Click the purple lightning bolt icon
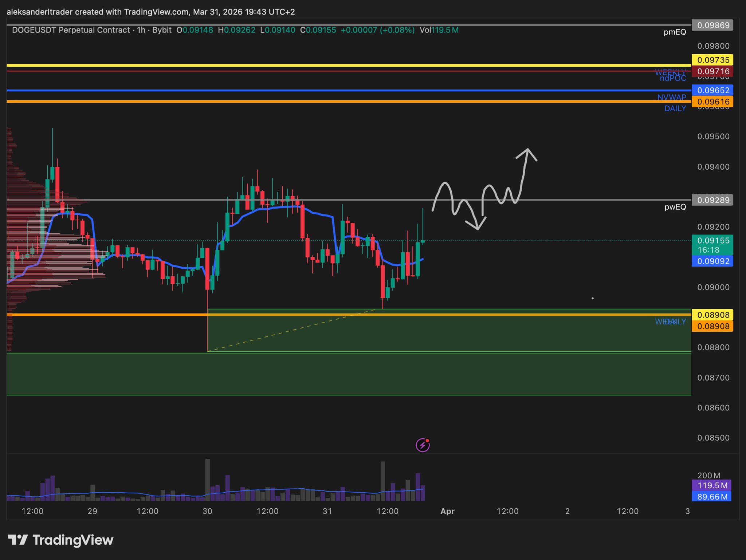Image resolution: width=746 pixels, height=560 pixels. [x=423, y=445]
